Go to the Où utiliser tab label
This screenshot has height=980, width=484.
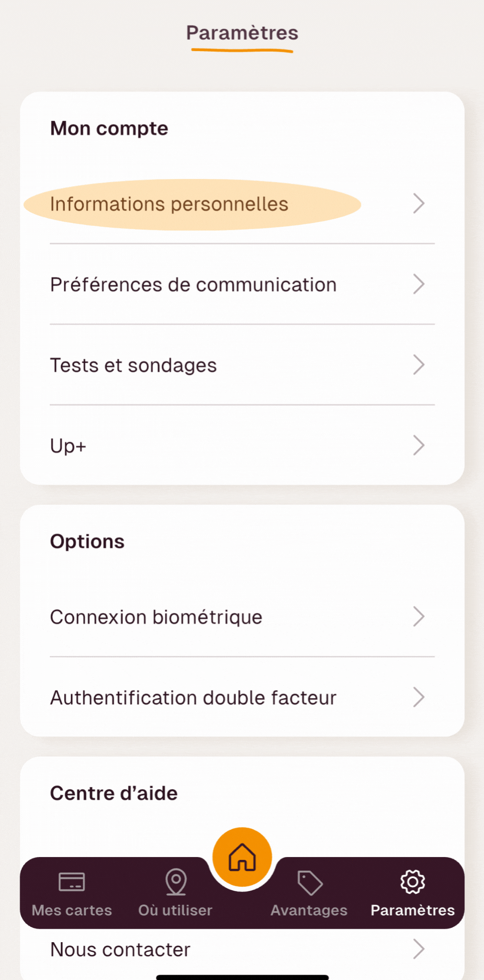[x=175, y=910]
